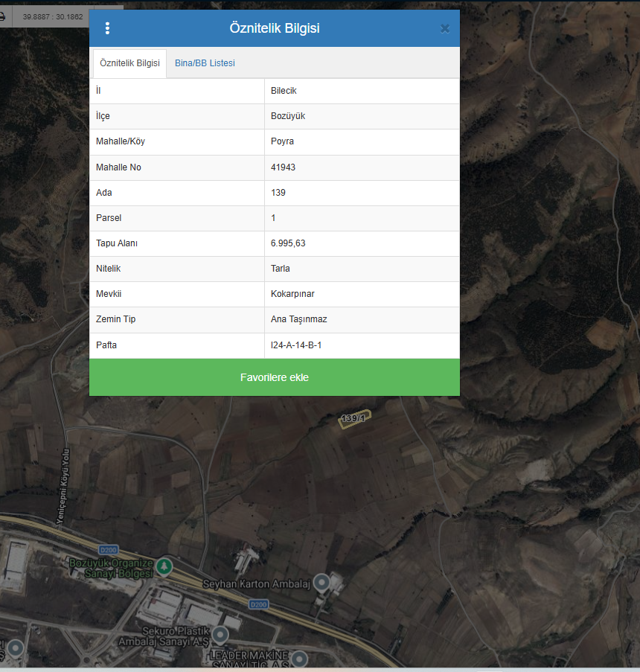640x672 pixels.
Task: Click the Mahalle/Köy row label
Action: tap(121, 141)
